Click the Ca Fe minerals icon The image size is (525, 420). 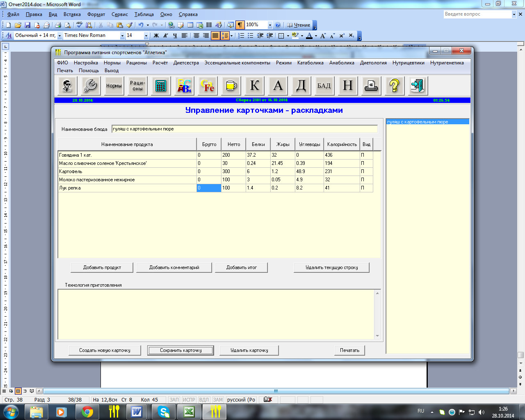coord(208,86)
